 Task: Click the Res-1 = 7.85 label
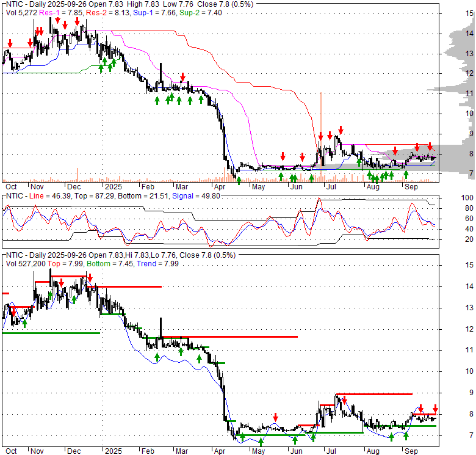coord(60,13)
